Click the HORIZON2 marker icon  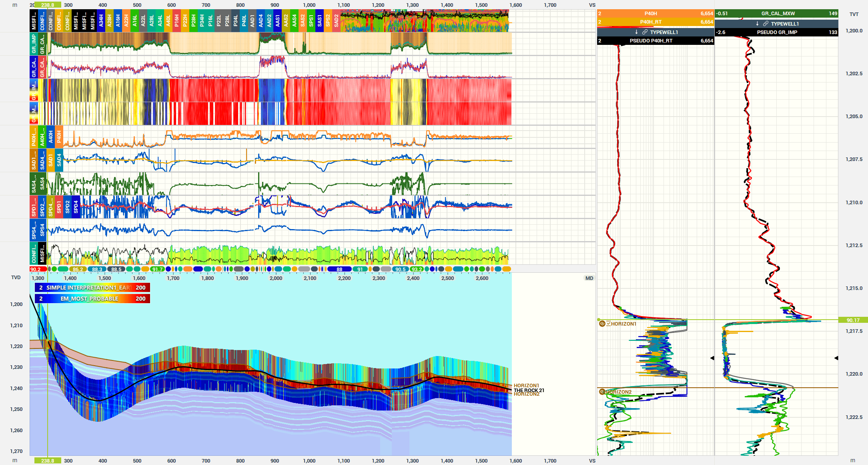[x=602, y=392]
